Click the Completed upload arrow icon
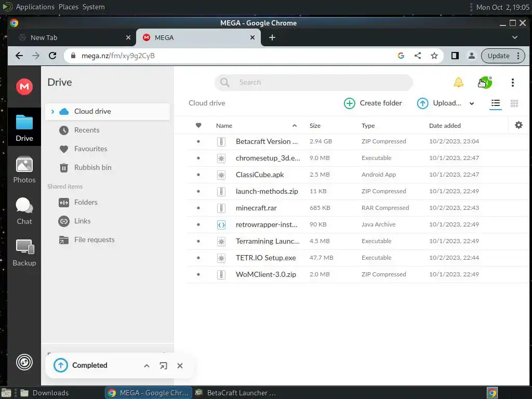The width and height of the screenshot is (532, 399). pyautogui.click(x=61, y=365)
